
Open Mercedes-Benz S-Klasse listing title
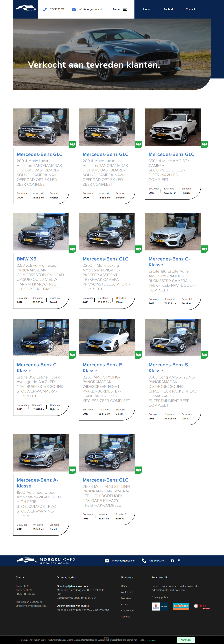(169, 368)
